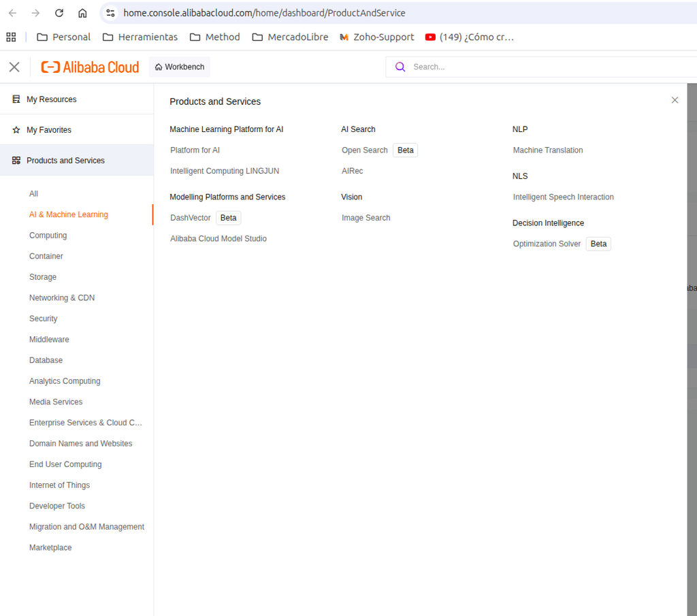Open the MercadoLibre bookmarks folder
Viewport: 697px width, 616px height.
[290, 37]
